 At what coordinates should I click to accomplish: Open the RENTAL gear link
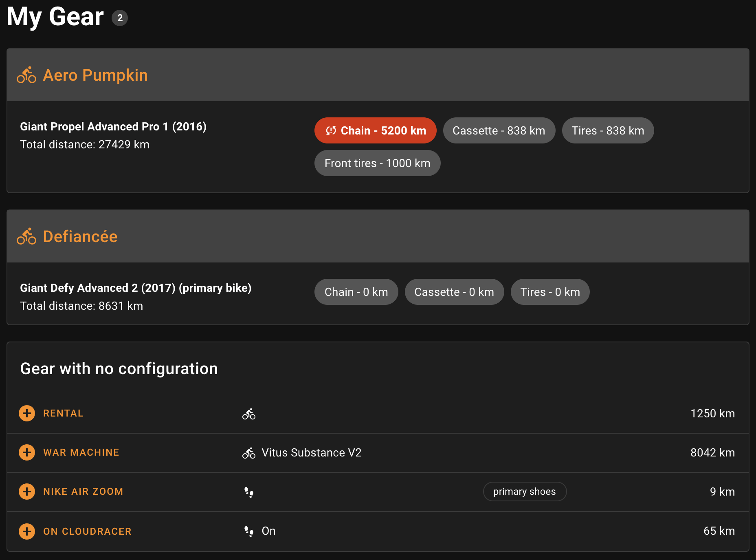click(x=63, y=413)
